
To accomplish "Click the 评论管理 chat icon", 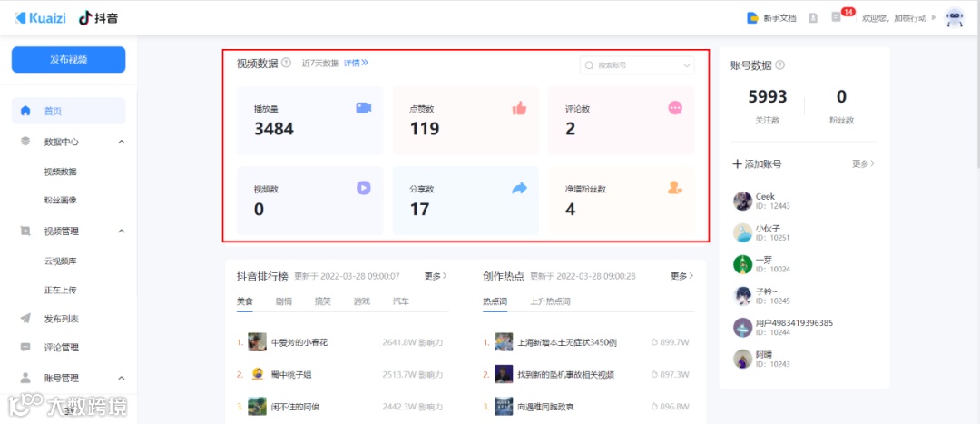I will (25, 347).
